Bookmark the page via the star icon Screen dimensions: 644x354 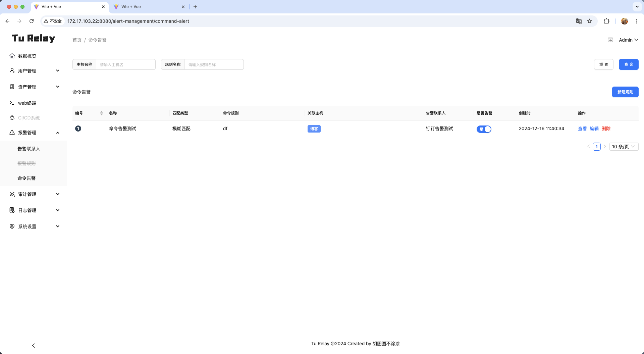590,21
